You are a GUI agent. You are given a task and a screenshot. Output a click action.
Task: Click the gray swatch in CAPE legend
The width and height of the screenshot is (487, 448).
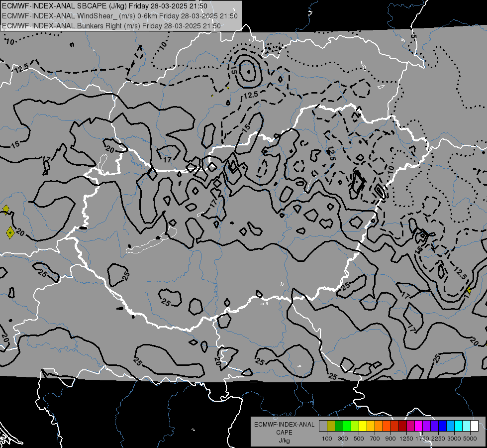coord(323,426)
